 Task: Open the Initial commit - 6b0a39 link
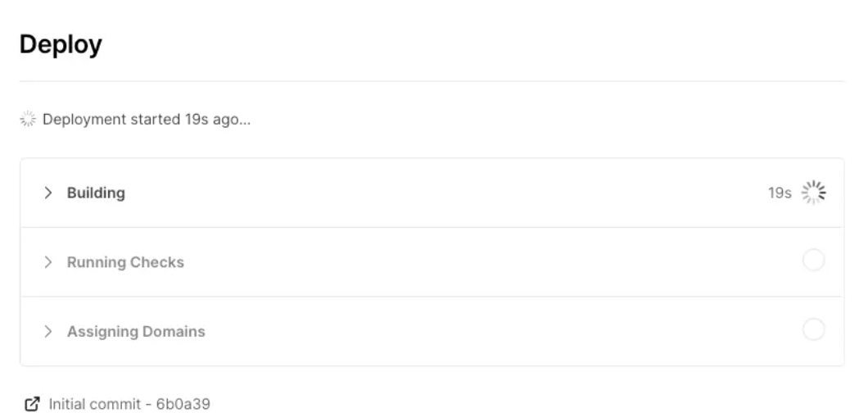pyautogui.click(x=129, y=404)
